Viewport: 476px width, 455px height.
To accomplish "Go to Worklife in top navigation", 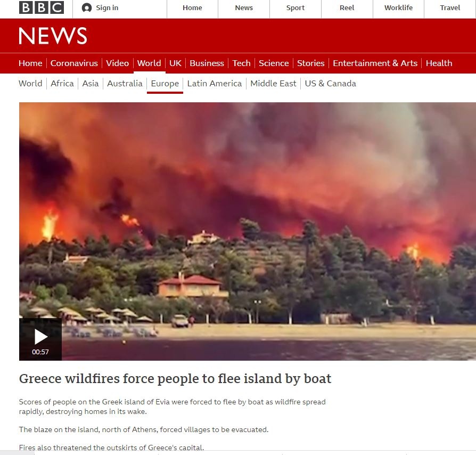I will (398, 8).
